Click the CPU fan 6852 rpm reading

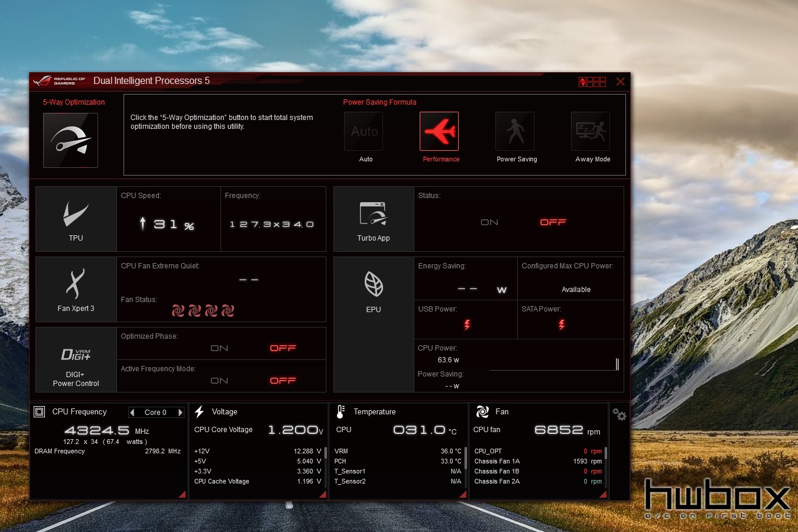567,430
